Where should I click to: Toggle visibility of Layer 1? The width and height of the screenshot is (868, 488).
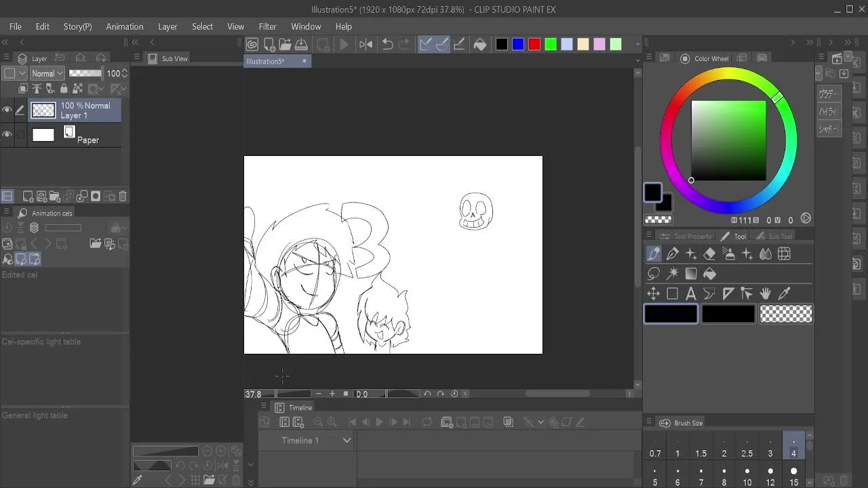pos(7,110)
